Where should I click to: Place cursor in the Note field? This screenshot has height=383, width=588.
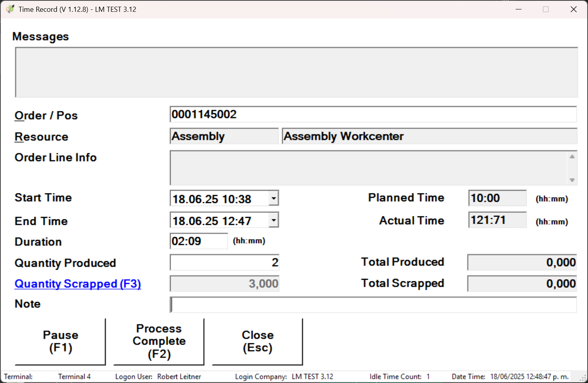[x=374, y=304]
